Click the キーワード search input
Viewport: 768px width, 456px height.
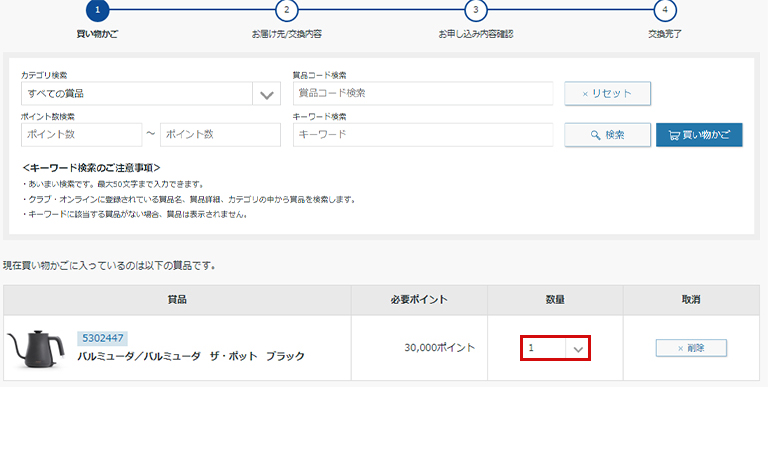[422, 135]
